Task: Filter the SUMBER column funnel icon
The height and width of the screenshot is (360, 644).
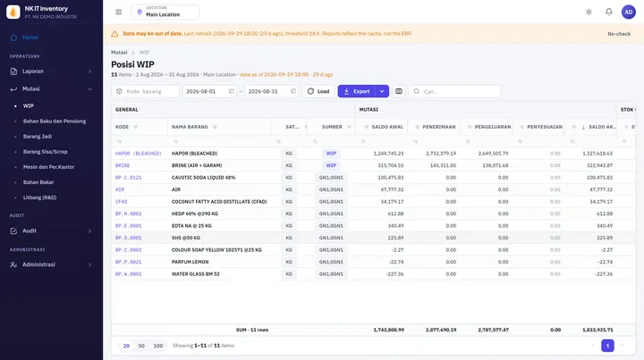Action: [349, 127]
